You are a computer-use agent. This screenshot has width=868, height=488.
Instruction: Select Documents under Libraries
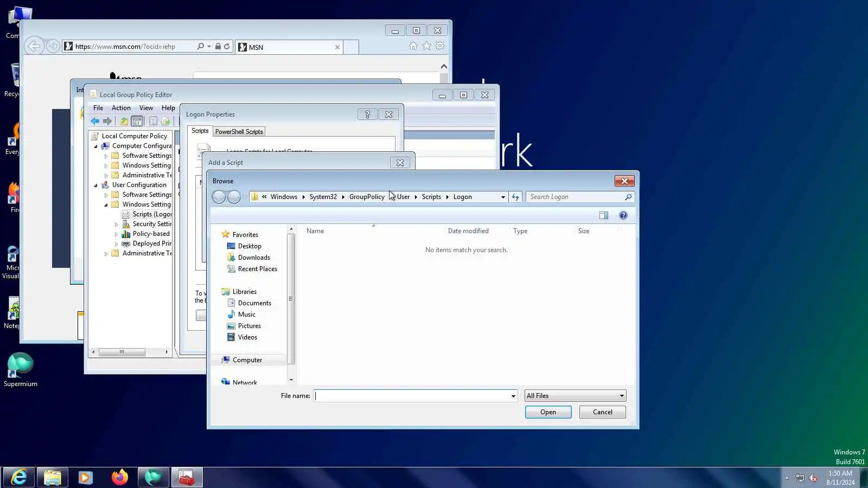pyautogui.click(x=254, y=303)
